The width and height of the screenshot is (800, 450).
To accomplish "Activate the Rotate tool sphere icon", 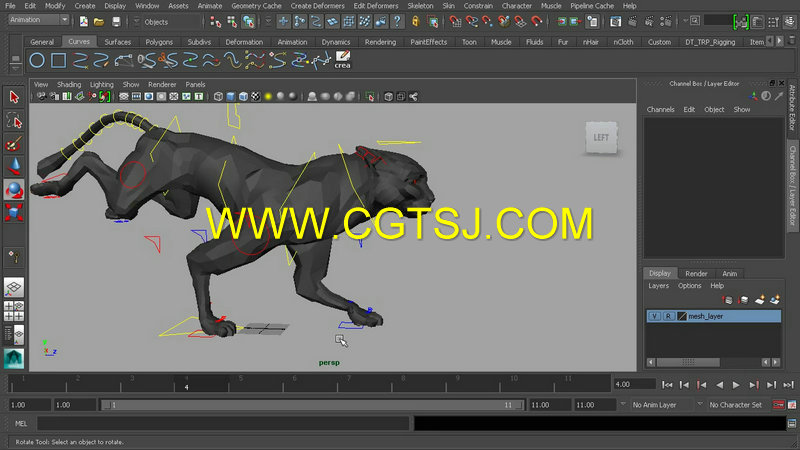I will tap(14, 190).
